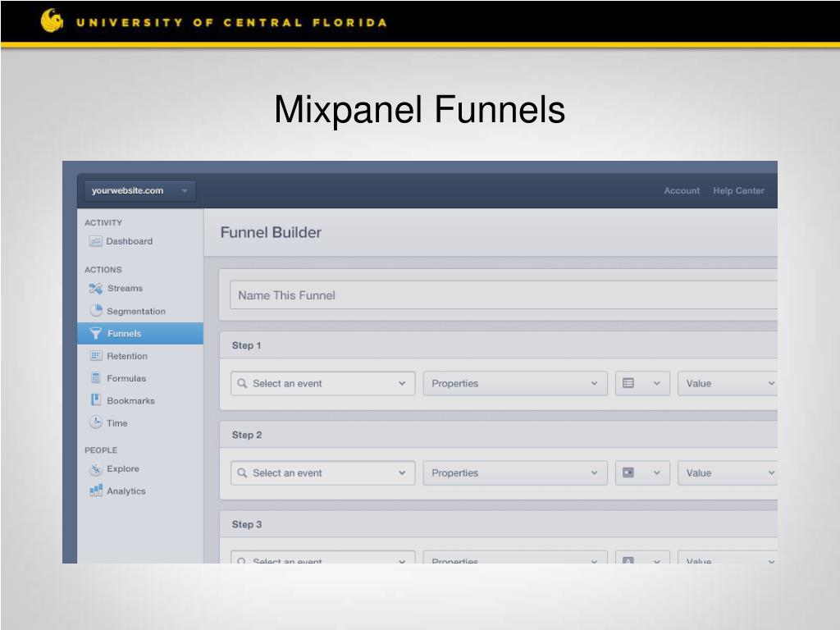Open Time in sidebar
Viewport: 840px width, 630px height.
click(x=140, y=423)
